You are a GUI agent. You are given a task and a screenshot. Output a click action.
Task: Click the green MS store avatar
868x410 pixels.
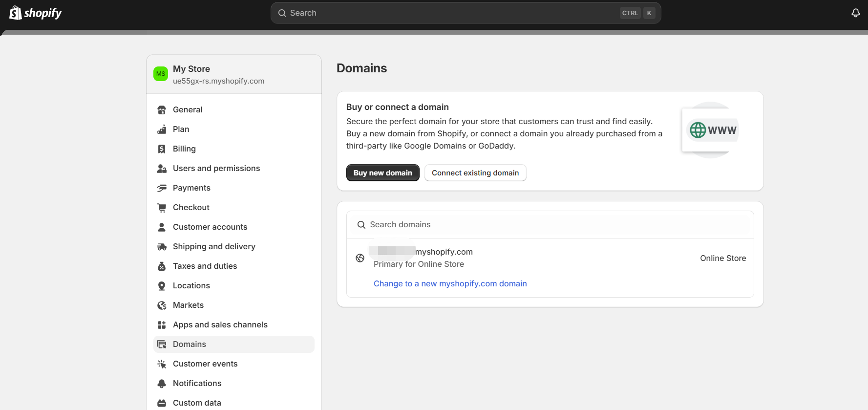pos(161,74)
